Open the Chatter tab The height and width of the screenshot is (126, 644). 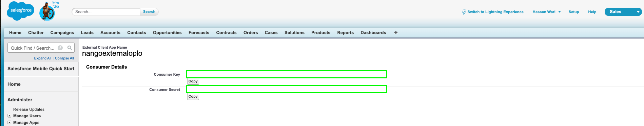click(36, 32)
